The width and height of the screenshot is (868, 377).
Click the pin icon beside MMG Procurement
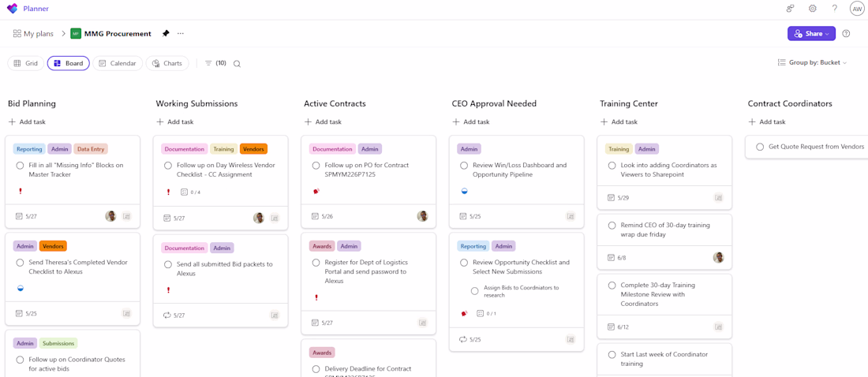[x=166, y=33]
